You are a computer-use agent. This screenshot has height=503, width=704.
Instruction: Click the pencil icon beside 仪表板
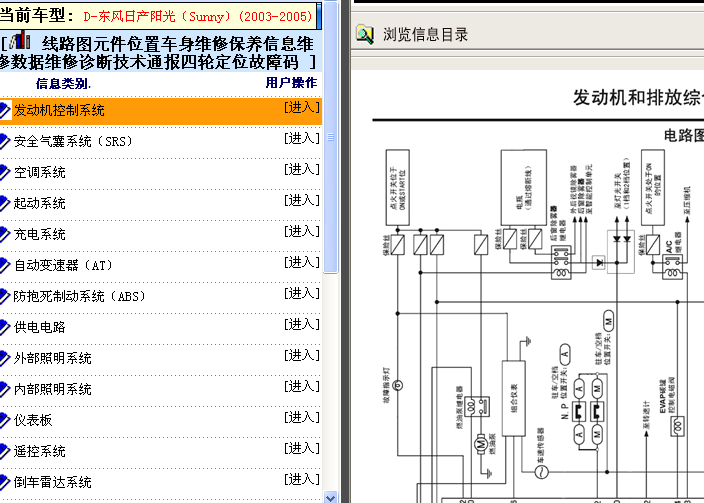click(4, 420)
